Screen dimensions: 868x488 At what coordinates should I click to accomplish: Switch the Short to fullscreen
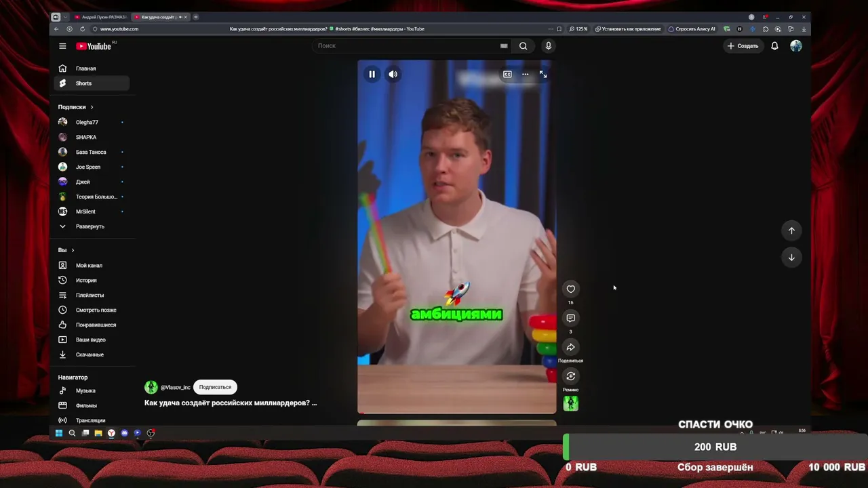click(x=543, y=75)
